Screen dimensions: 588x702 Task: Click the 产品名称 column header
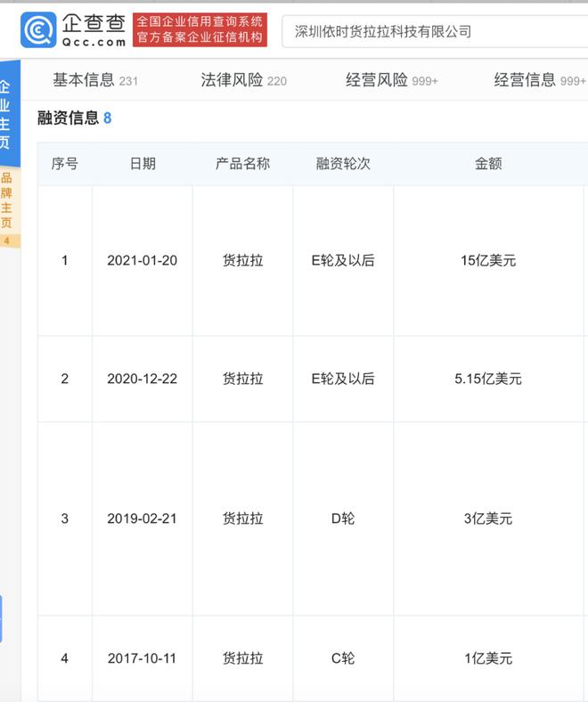pyautogui.click(x=242, y=163)
